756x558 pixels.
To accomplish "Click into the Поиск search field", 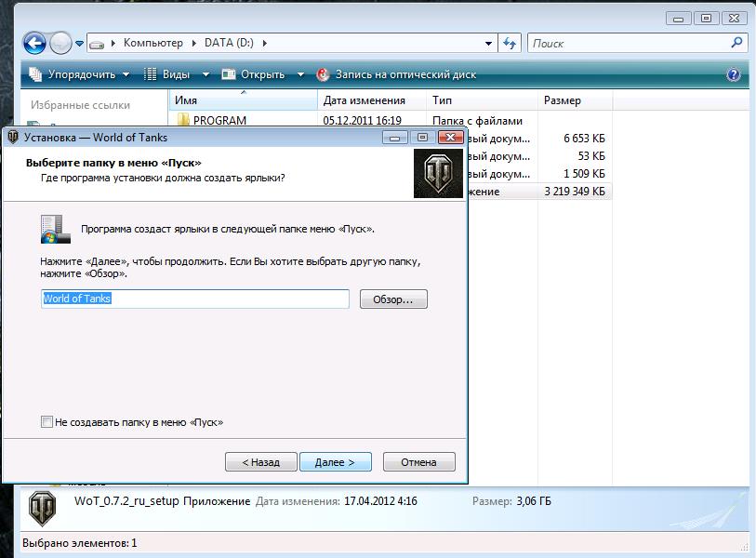I will click(x=627, y=44).
